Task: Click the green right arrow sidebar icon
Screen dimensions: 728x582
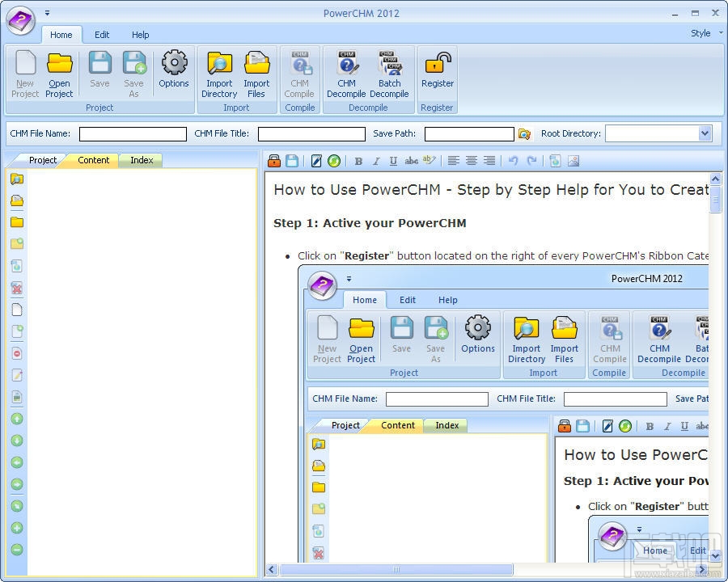Action: pyautogui.click(x=17, y=484)
